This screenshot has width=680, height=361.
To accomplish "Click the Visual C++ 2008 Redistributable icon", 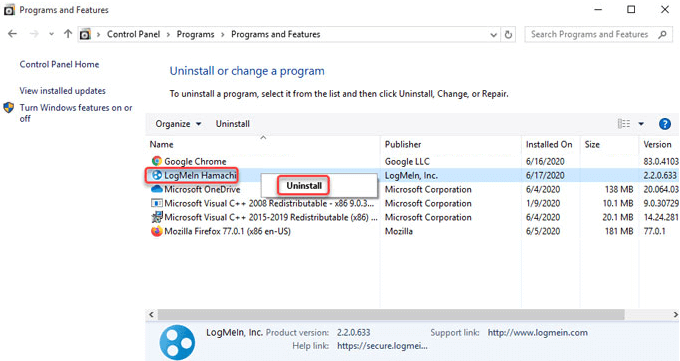I will 157,203.
